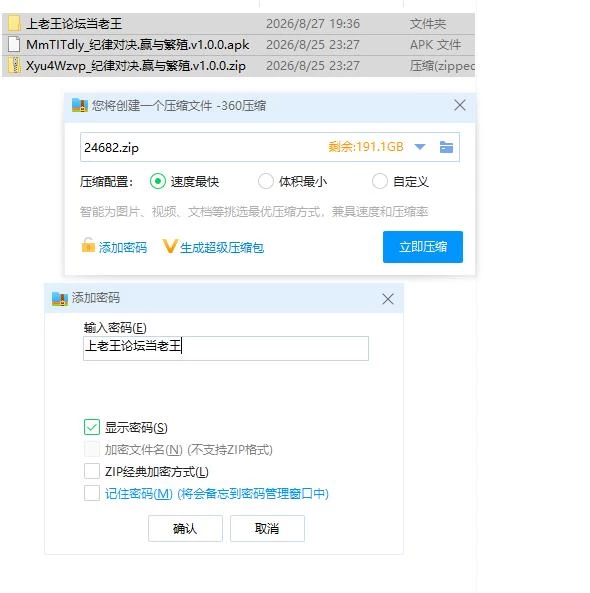This screenshot has height=593, width=590.
Task: Start compression with 立即压缩 button
Action: click(423, 247)
